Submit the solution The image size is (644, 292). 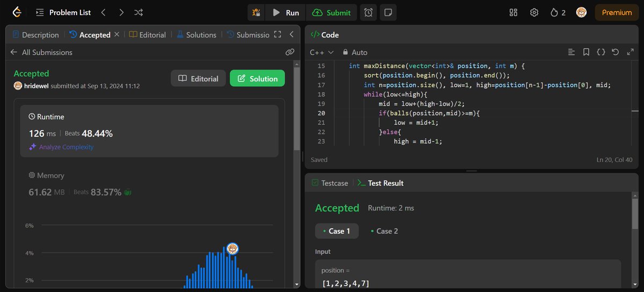tap(332, 12)
